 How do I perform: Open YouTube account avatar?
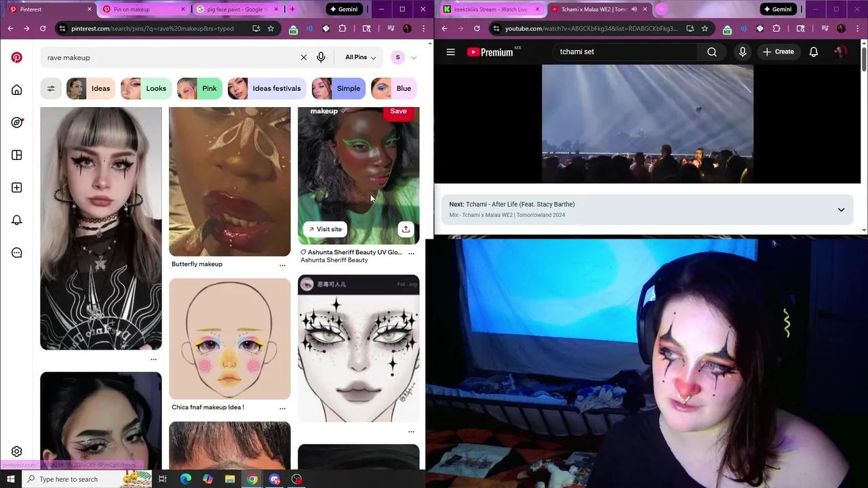coord(840,52)
